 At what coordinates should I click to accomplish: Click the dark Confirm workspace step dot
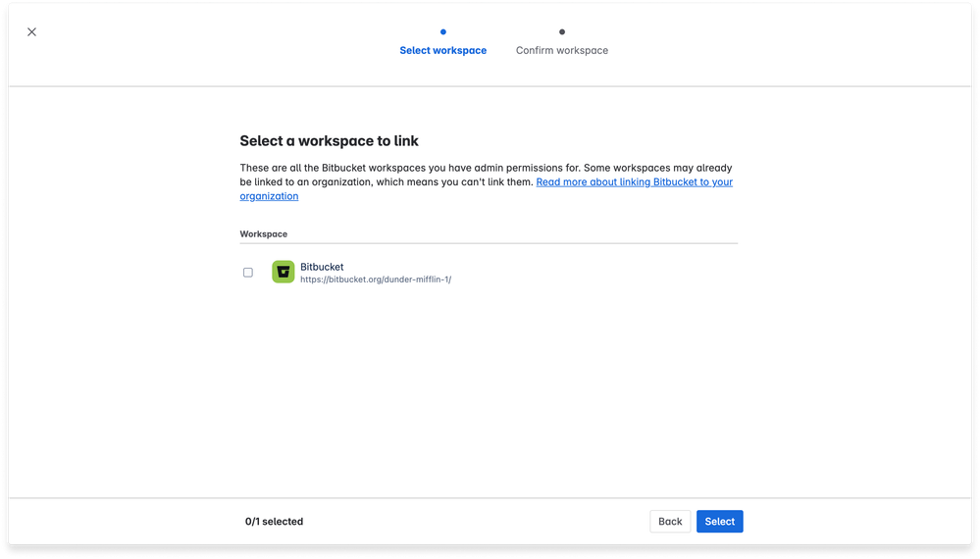point(562,31)
